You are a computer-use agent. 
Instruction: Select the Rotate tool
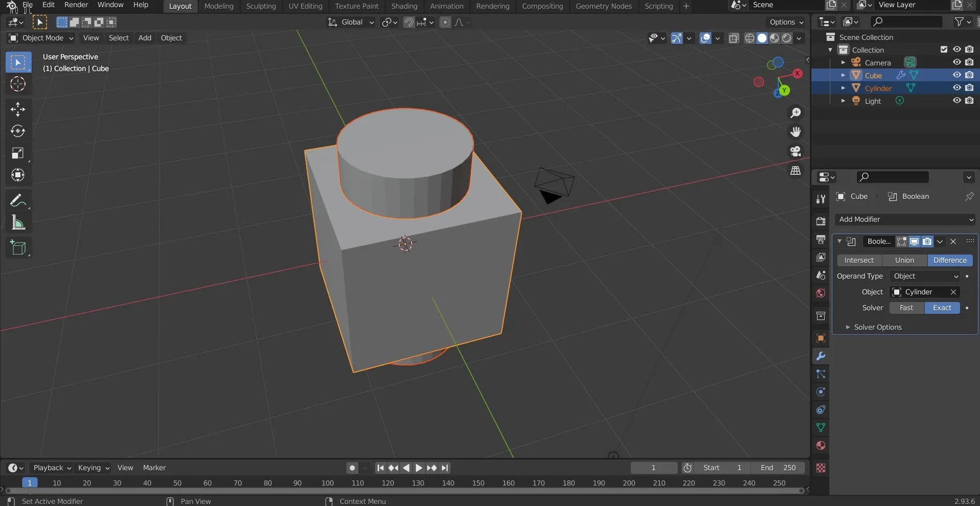(x=18, y=131)
